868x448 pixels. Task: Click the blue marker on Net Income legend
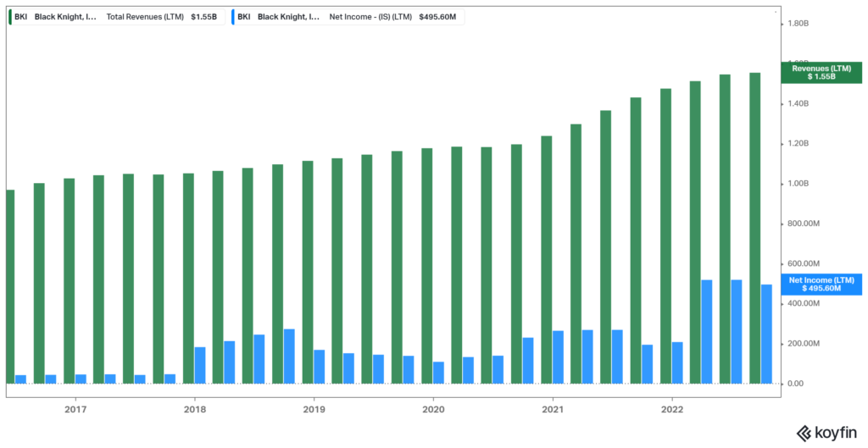233,16
